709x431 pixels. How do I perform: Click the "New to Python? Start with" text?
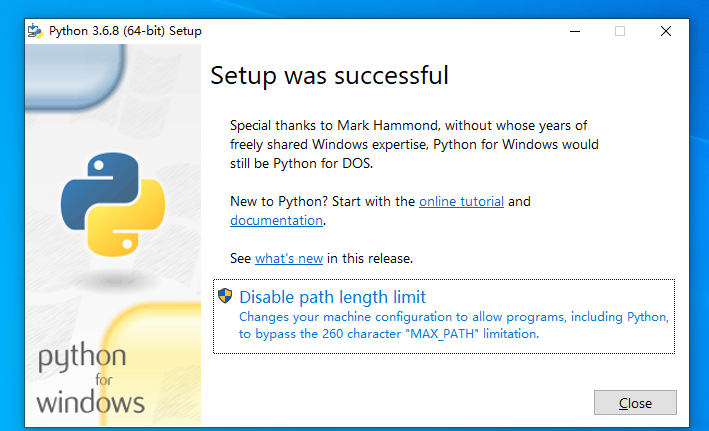[x=322, y=201]
